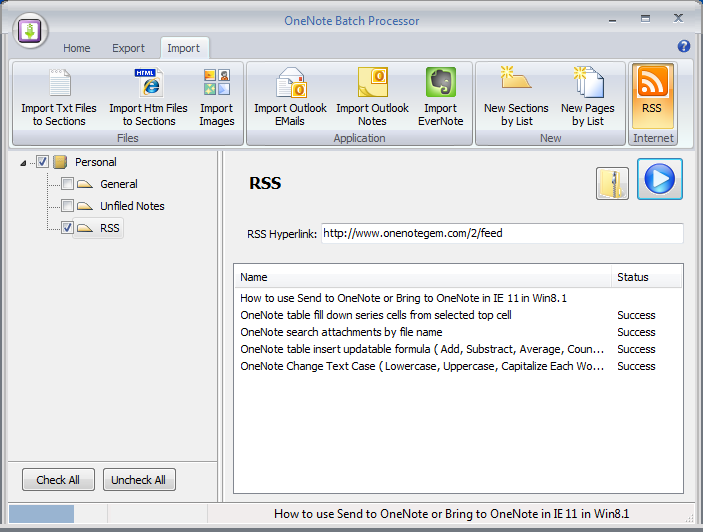
Task: Switch to the Export tab
Action: (x=128, y=48)
